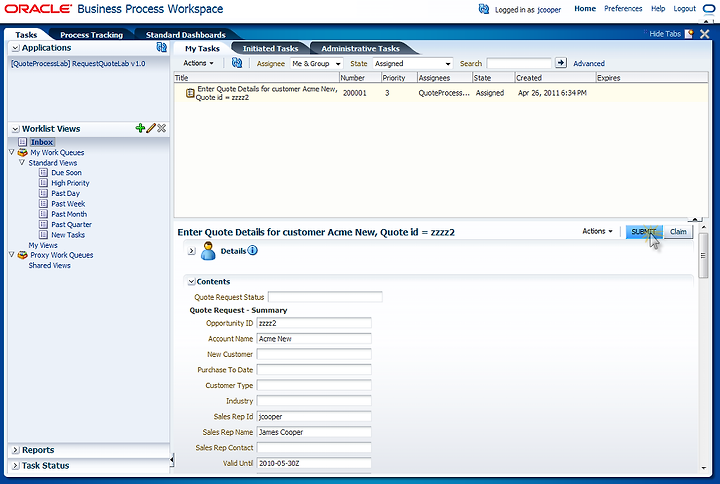The height and width of the screenshot is (484, 720).
Task: Click the Past Week view icon
Action: [43, 203]
